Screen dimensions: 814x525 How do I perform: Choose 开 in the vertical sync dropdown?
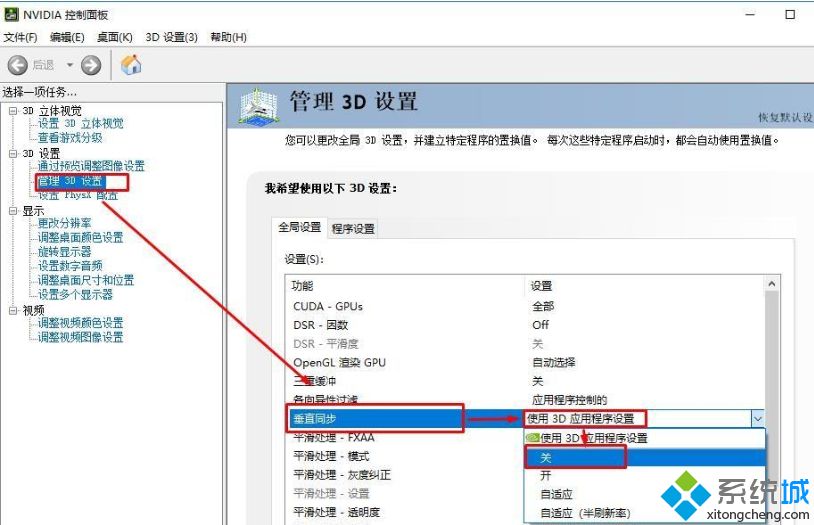click(645, 476)
